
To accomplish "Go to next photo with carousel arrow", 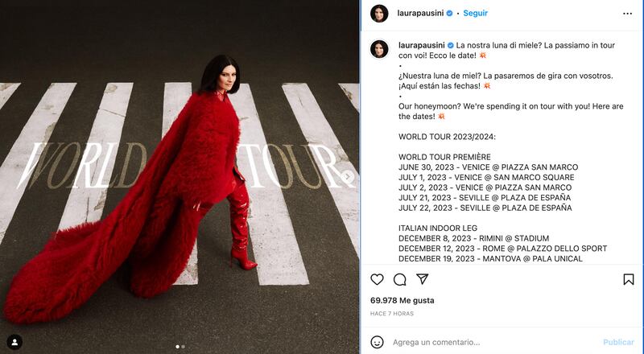I will pos(348,176).
